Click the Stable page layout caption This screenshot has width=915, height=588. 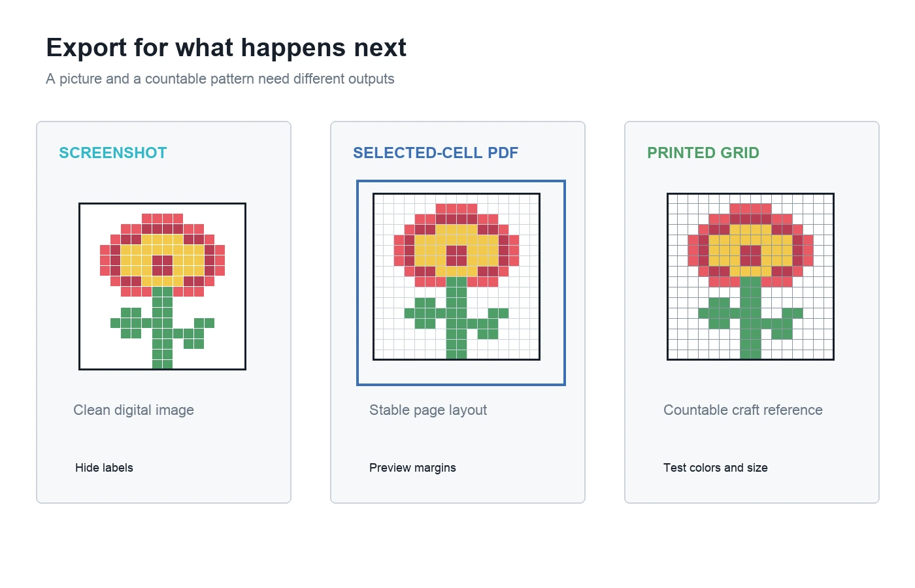pos(428,410)
